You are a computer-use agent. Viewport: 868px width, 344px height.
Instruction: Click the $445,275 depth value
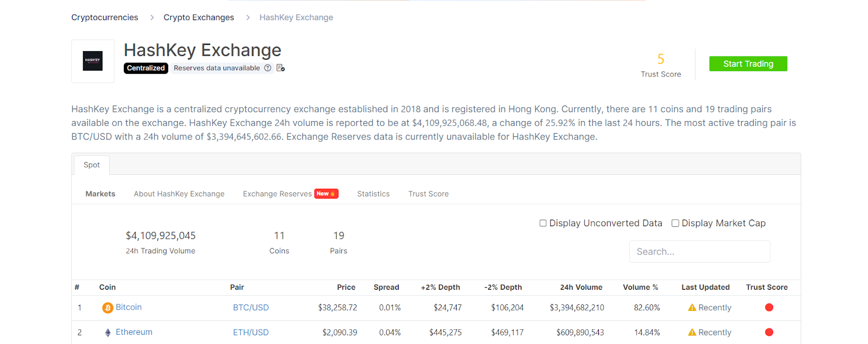point(445,333)
